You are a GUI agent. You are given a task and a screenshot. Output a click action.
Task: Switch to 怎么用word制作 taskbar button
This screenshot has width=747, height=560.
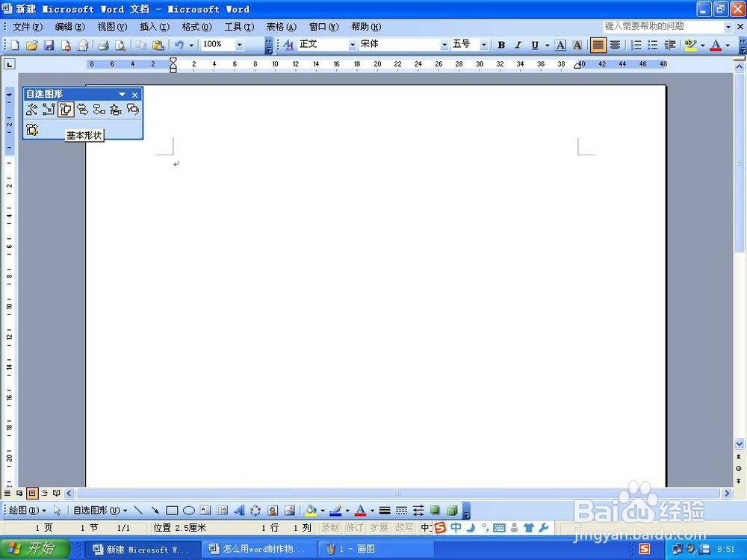[x=259, y=549]
